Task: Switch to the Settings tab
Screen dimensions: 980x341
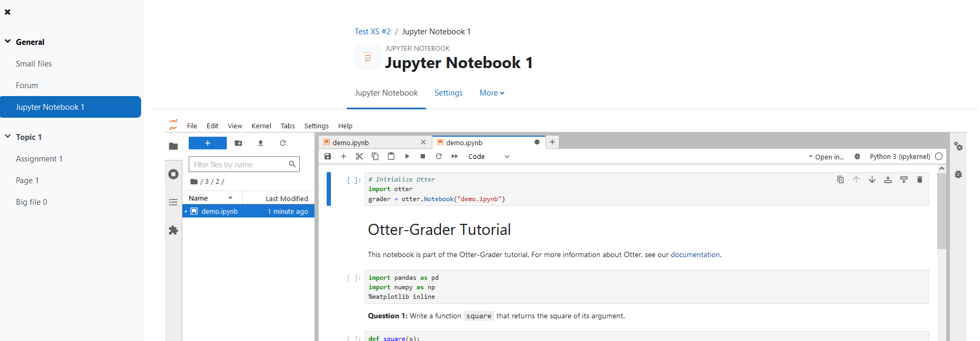Action: (448, 93)
